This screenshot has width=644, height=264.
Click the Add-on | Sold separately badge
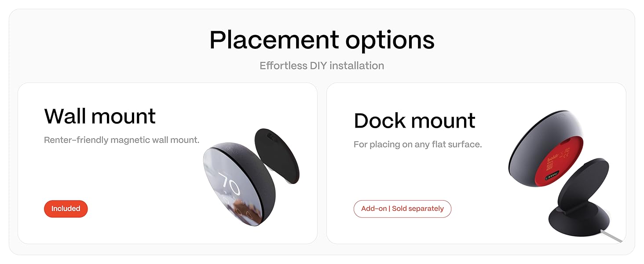[x=402, y=209]
